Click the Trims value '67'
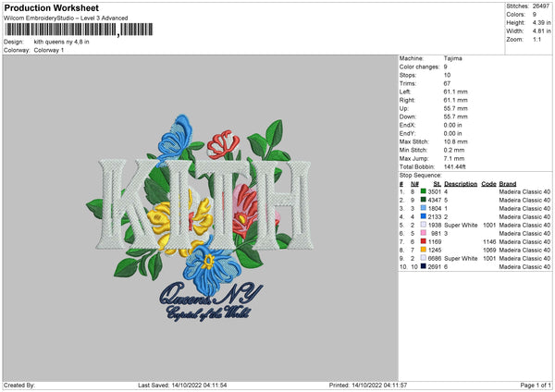The width and height of the screenshot is (555, 392). tap(447, 83)
